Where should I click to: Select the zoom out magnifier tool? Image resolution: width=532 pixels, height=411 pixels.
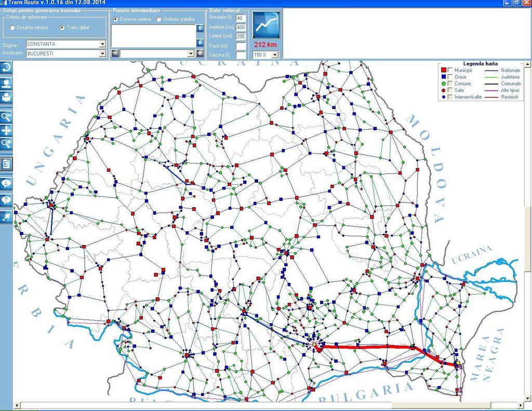pyautogui.click(x=6, y=117)
